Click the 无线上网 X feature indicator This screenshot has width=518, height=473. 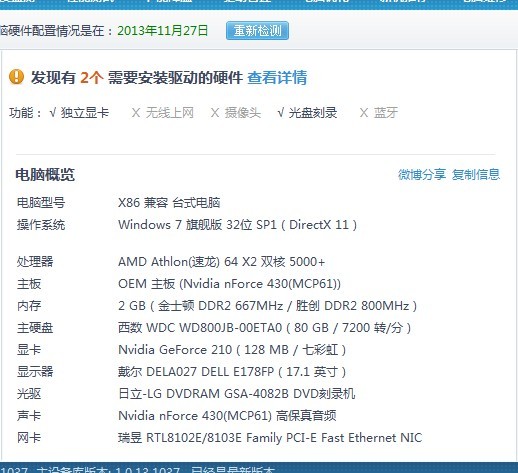click(163, 113)
